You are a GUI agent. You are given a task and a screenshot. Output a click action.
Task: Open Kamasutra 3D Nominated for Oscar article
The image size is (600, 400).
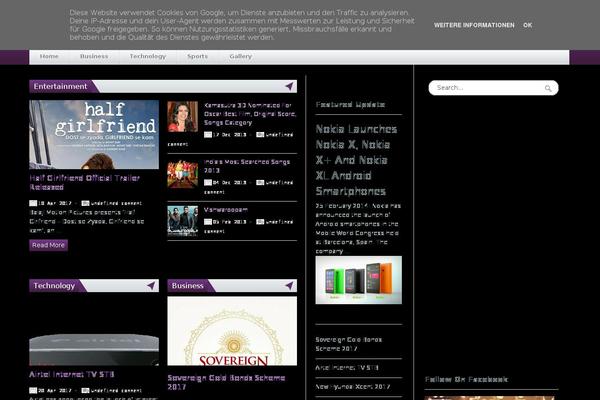coord(250,114)
